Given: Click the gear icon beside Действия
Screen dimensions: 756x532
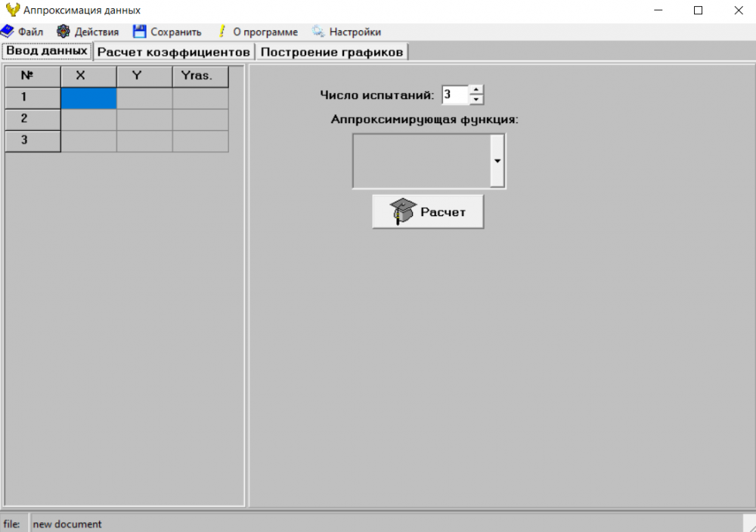Looking at the screenshot, I should coord(64,32).
